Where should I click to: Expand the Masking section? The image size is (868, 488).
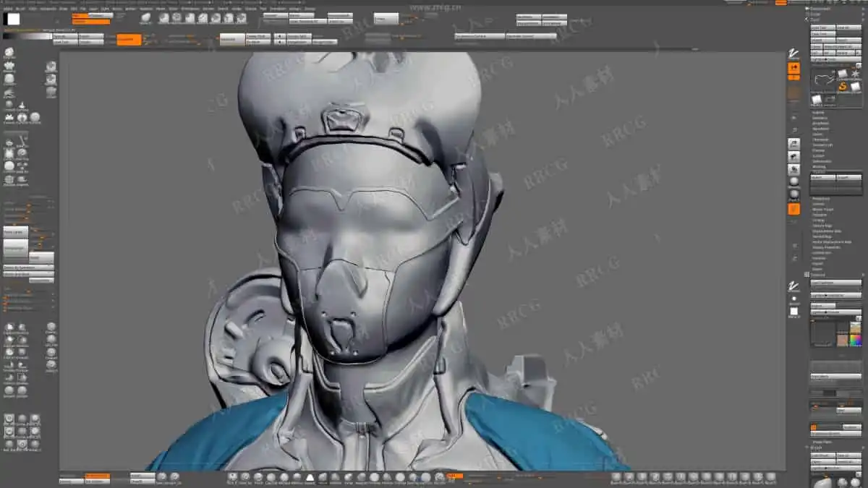tap(818, 166)
